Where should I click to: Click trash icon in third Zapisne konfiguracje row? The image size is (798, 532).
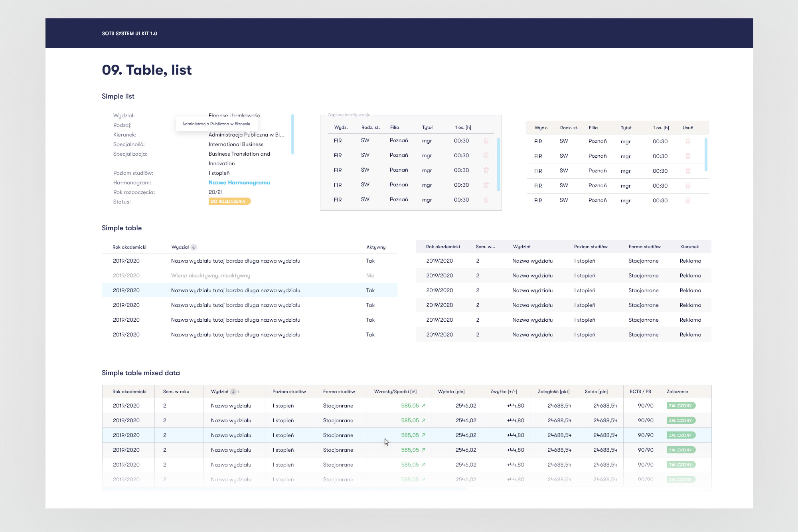[486, 170]
